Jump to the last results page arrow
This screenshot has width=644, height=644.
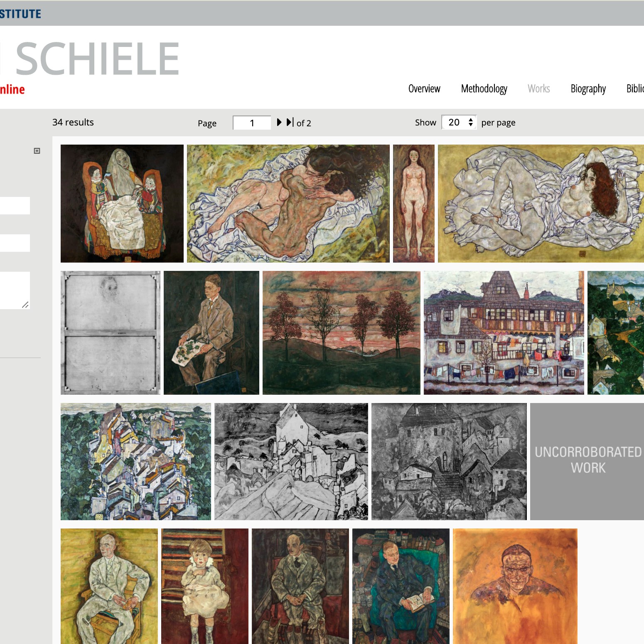click(x=290, y=122)
